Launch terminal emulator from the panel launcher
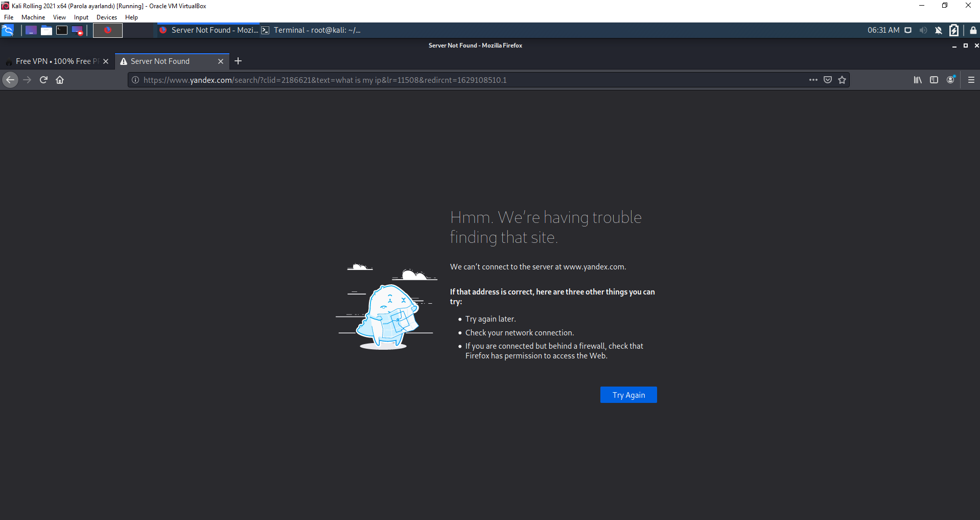Screen dimensions: 980x520 tap(62, 30)
